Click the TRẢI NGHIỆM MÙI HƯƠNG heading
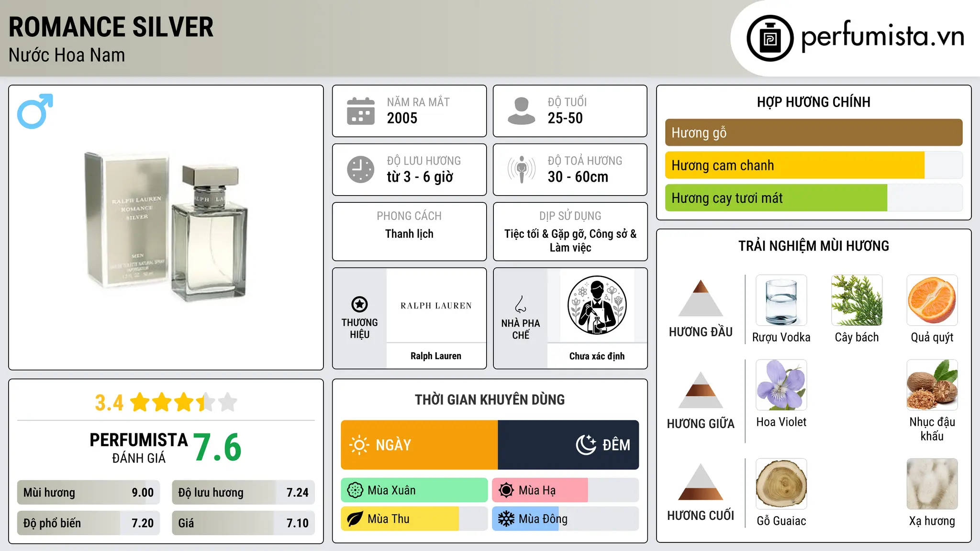Image resolution: width=980 pixels, height=551 pixels. [813, 246]
